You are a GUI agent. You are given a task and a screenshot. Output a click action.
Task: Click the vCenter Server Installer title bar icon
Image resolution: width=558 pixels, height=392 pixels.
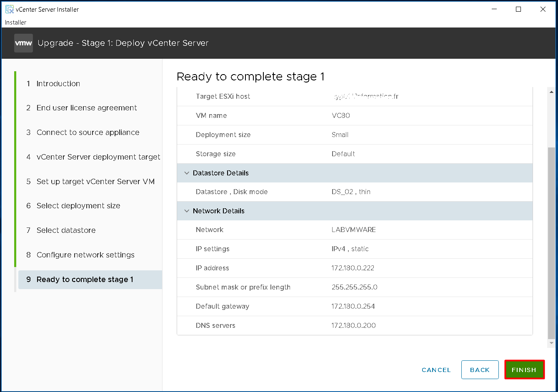coord(10,9)
